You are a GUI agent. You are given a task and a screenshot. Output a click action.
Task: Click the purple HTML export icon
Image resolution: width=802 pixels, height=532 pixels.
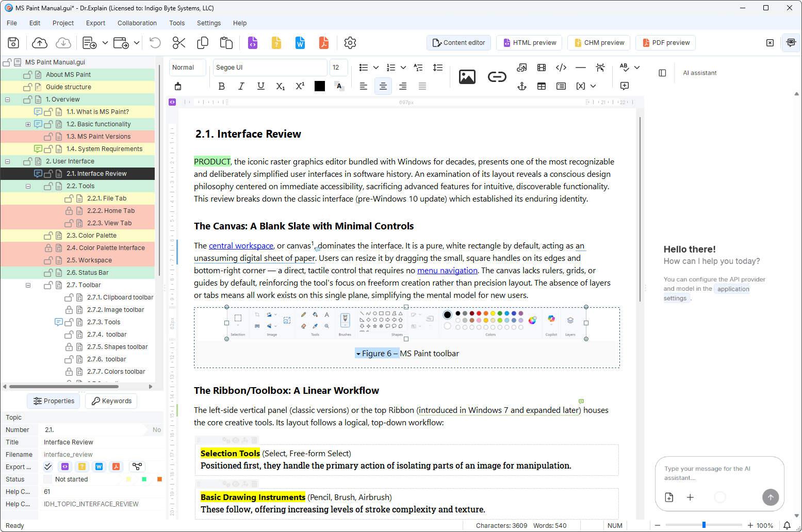[253, 43]
